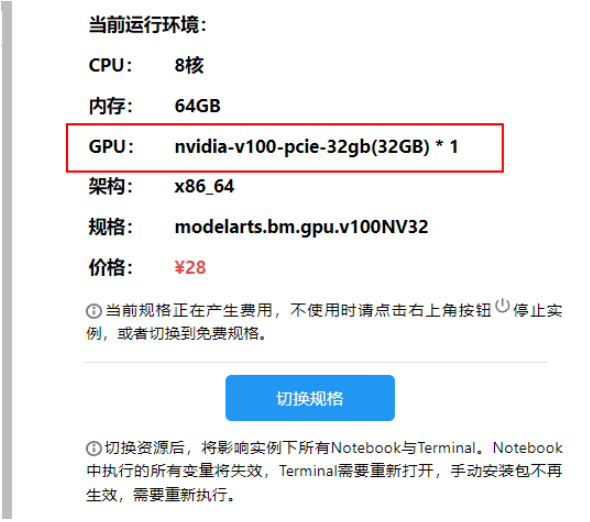
Task: Select the GPU nvidia-v100-pcie-32gb row
Action: (x=285, y=148)
